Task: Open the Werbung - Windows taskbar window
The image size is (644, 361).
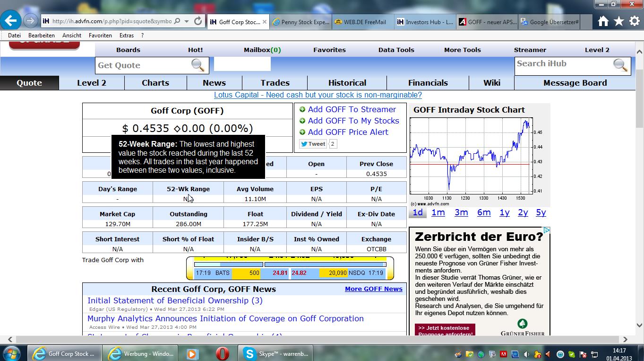Action: [x=140, y=353]
